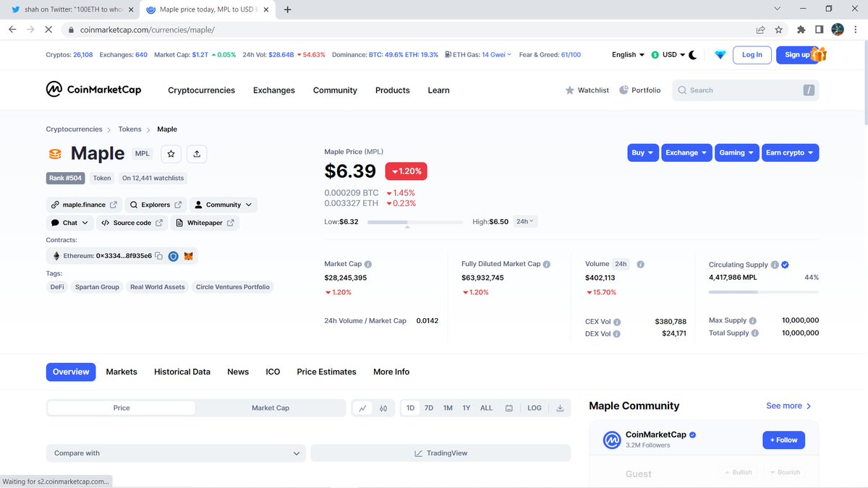Toggle chart to Market Cap view
The image size is (868, 488).
(271, 408)
